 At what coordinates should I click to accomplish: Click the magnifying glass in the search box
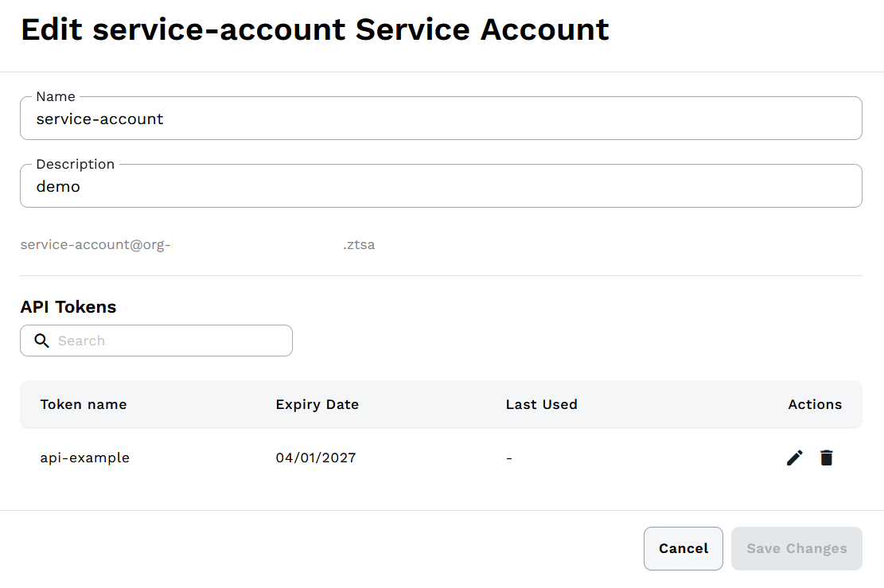(x=41, y=341)
